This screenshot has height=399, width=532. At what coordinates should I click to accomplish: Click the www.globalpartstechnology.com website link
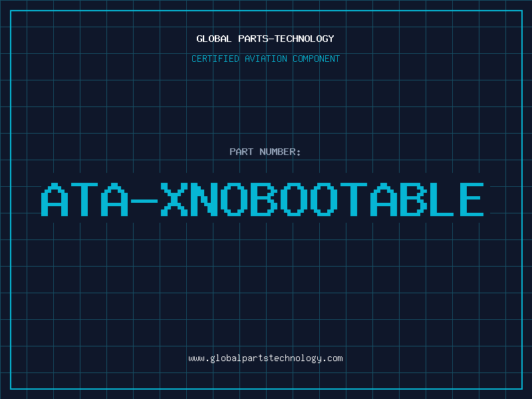265,358
